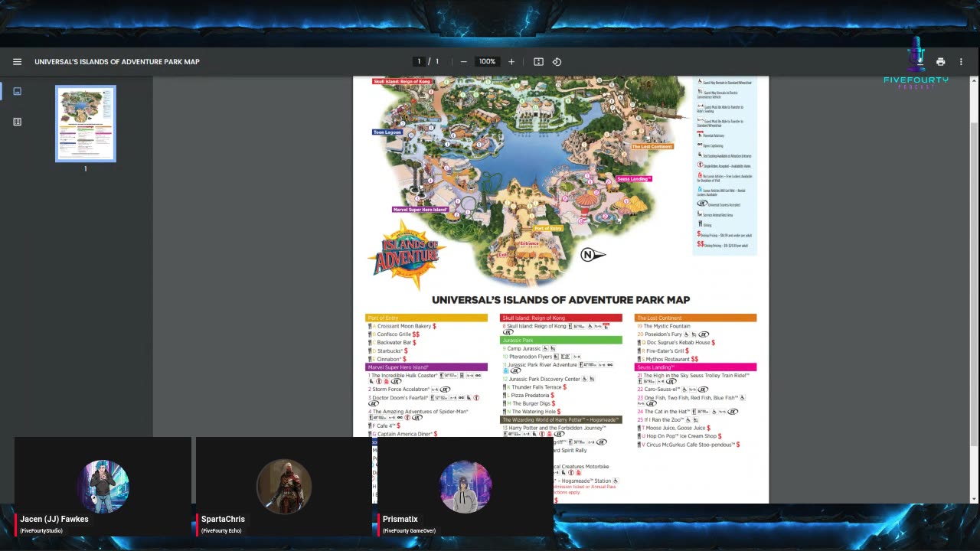This screenshot has height=551, width=980.
Task: Click The Mystic Fountain entry
Action: (x=665, y=326)
